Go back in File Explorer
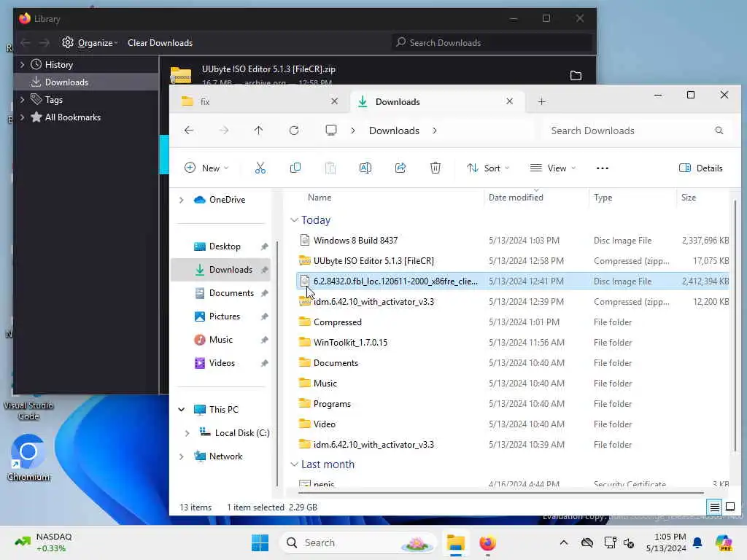The height and width of the screenshot is (560, 747). coord(189,131)
